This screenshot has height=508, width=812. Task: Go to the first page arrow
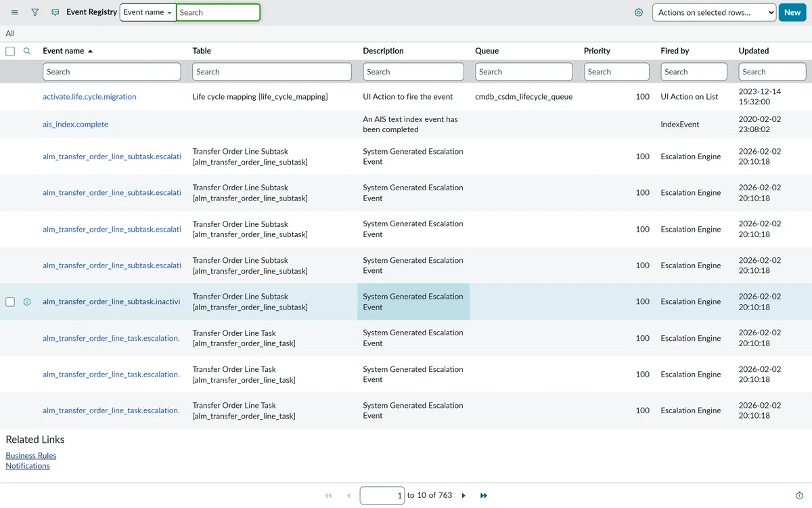pyautogui.click(x=328, y=496)
